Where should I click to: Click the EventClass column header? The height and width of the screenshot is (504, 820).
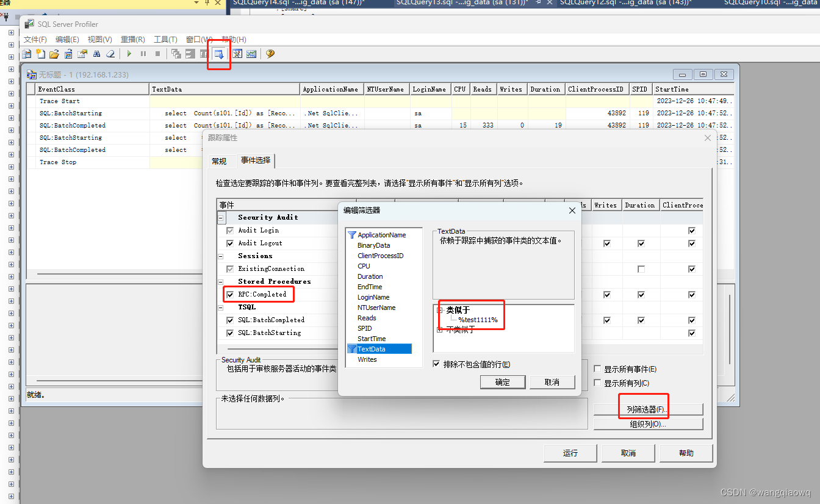93,89
